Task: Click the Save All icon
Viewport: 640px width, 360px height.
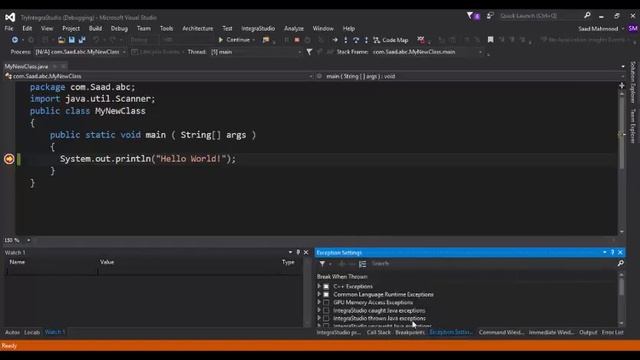Action: click(82, 40)
